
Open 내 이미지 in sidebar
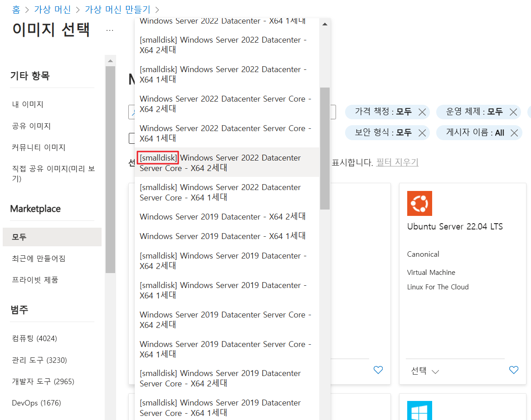click(28, 104)
